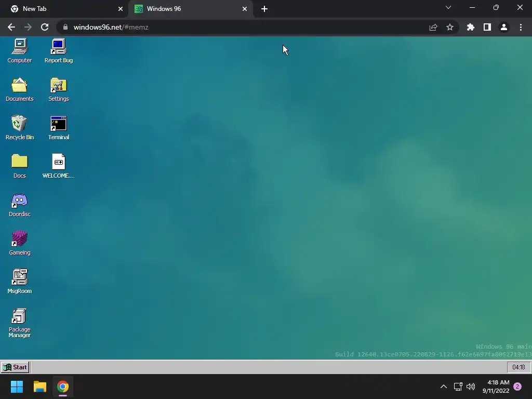Image resolution: width=532 pixels, height=399 pixels.
Task: Open the Windows 11 Start menu
Action: click(x=17, y=387)
